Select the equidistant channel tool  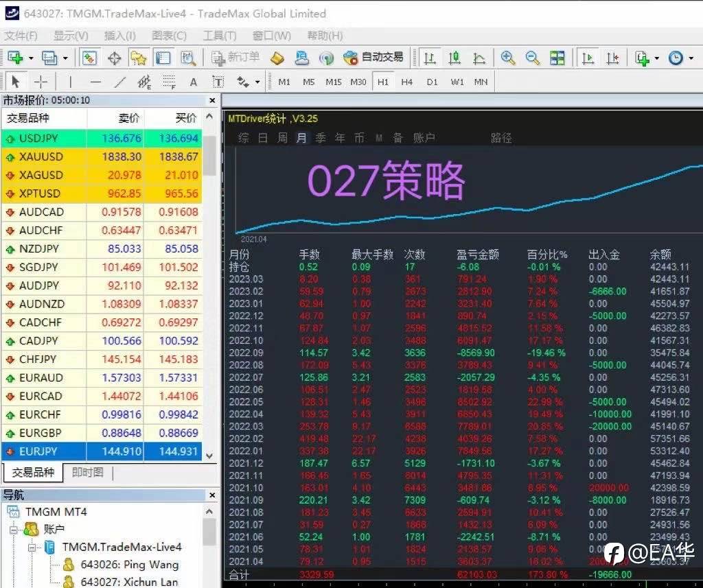click(144, 82)
